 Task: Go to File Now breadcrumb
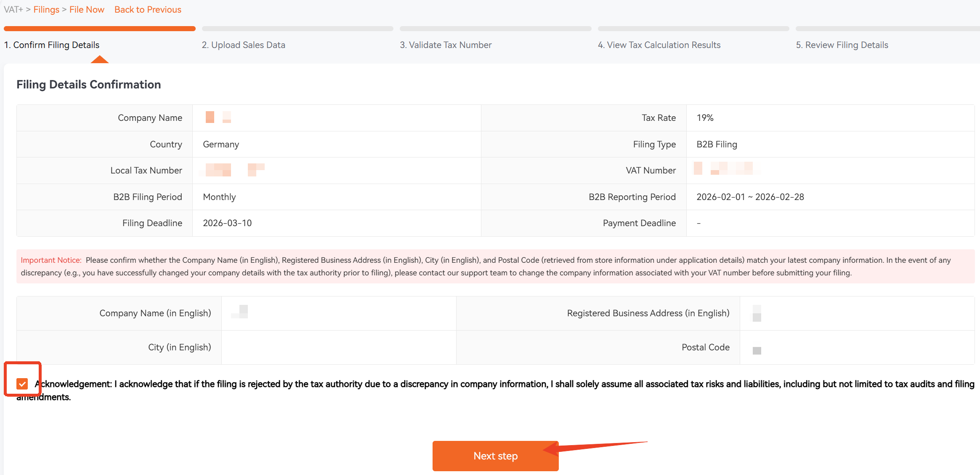[87, 9]
